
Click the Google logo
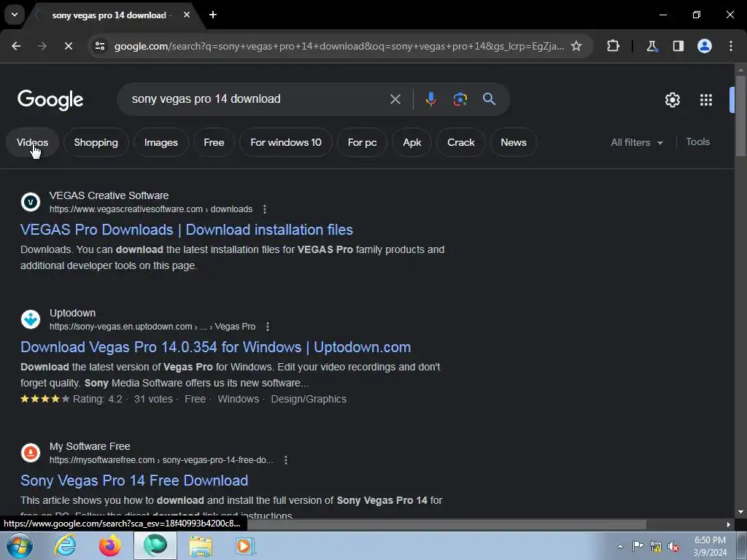pyautogui.click(x=50, y=100)
